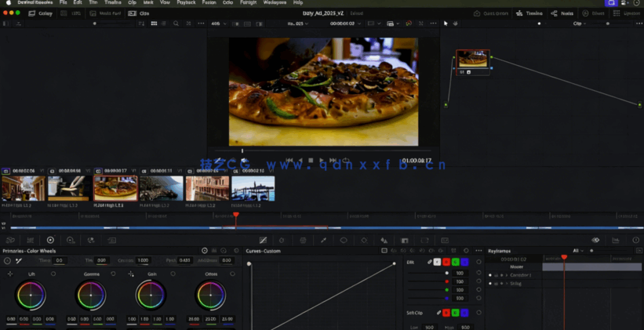644x330 pixels.
Task: Open viewer zoom percentage dropdown
Action: pyautogui.click(x=219, y=24)
